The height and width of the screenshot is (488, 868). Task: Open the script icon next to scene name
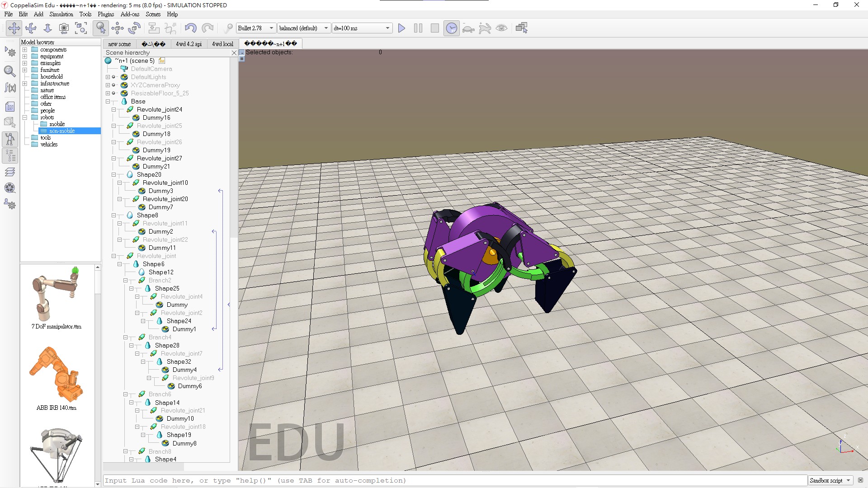click(162, 61)
